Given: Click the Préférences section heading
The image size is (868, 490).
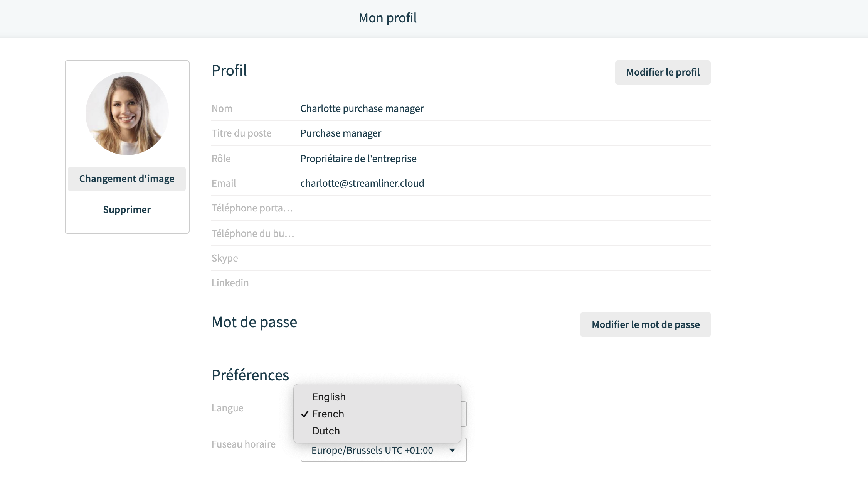Looking at the screenshot, I should (250, 375).
